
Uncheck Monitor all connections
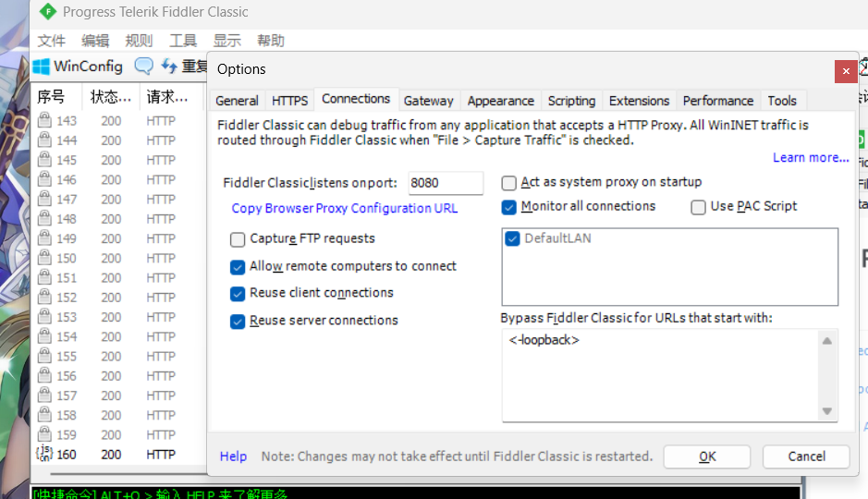pyautogui.click(x=508, y=207)
